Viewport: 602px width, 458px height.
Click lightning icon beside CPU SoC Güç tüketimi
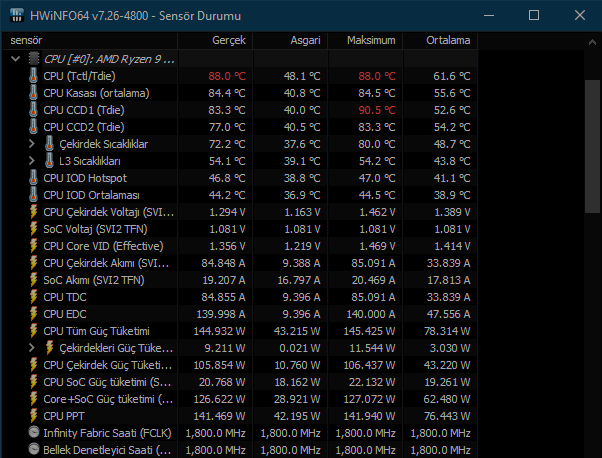(x=34, y=382)
